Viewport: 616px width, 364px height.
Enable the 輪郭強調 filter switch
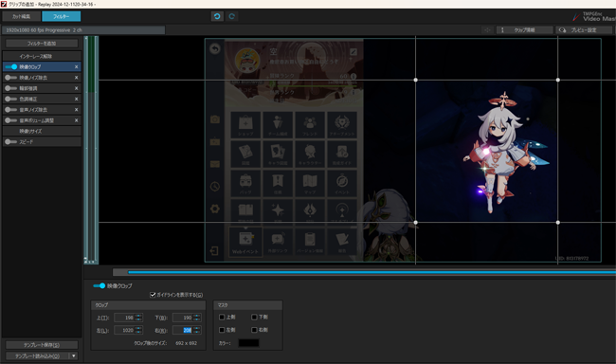[11, 88]
